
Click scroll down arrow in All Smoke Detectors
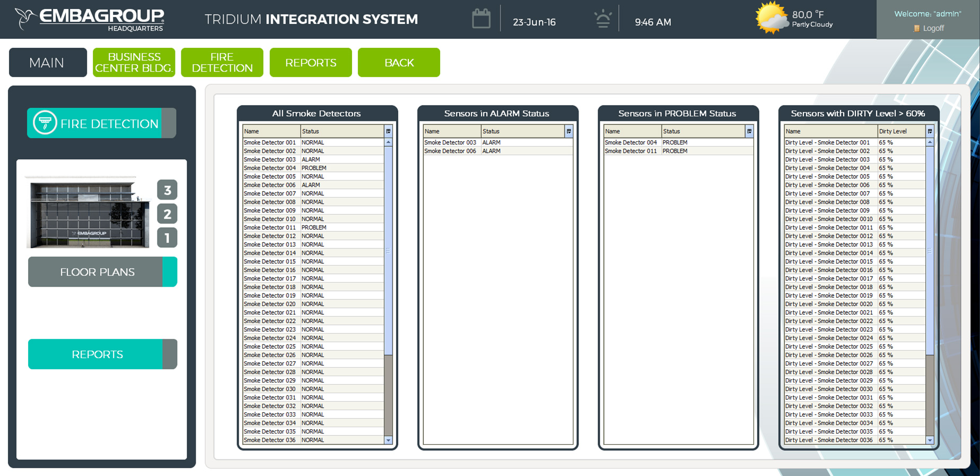388,440
